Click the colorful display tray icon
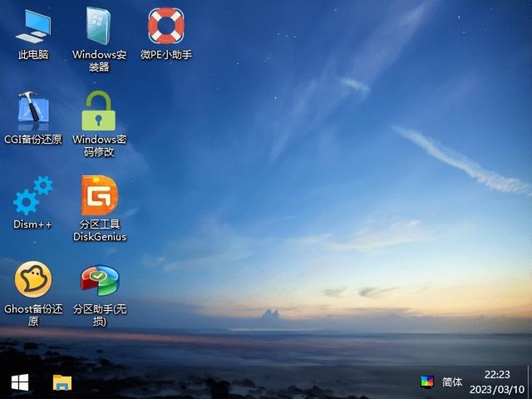 (426, 382)
